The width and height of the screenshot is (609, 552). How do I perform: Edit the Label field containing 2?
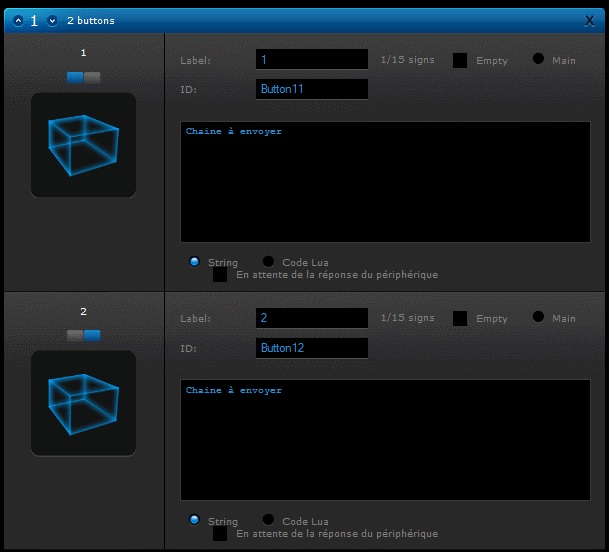(312, 318)
